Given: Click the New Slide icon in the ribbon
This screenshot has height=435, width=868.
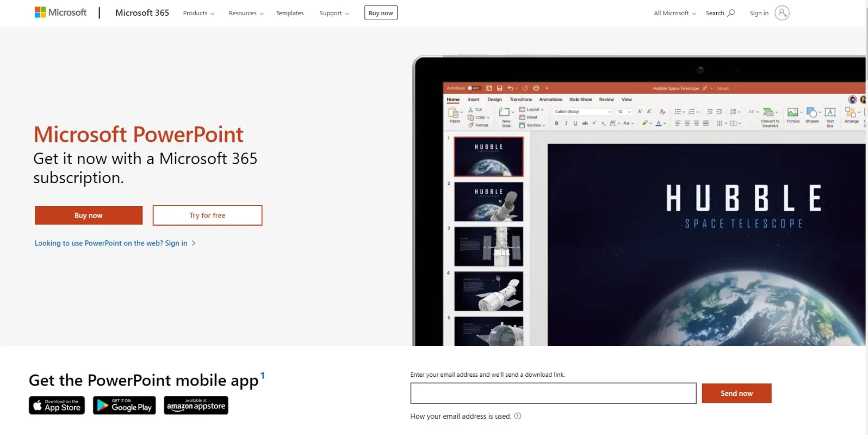Looking at the screenshot, I should click(x=505, y=113).
